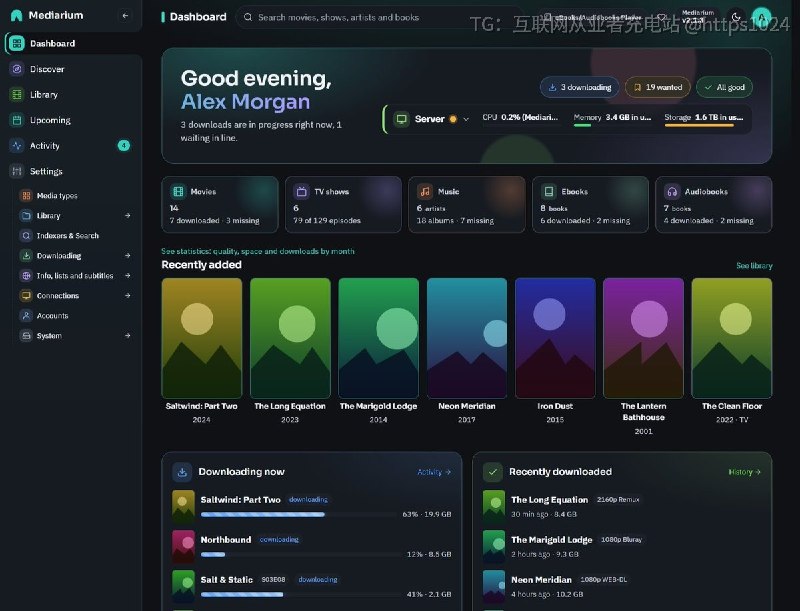Toggle dark mode with moon icon

(736, 17)
